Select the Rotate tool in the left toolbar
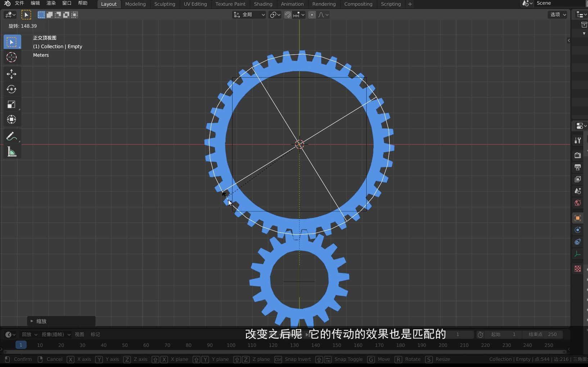 [x=12, y=90]
